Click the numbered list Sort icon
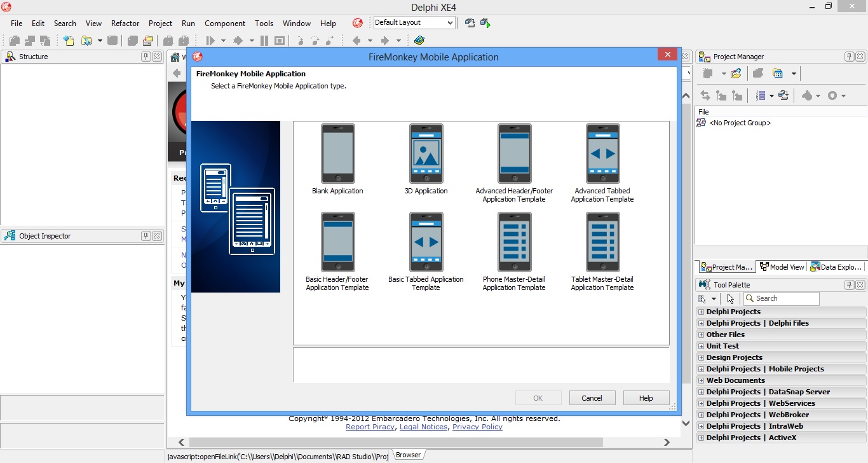Image resolution: width=868 pixels, height=463 pixels. [761, 95]
